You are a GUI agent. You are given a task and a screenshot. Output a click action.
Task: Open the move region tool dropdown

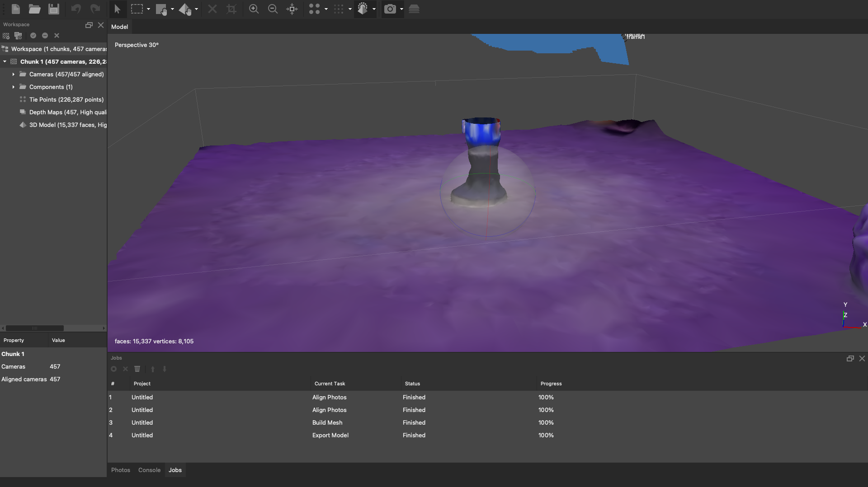click(x=172, y=9)
